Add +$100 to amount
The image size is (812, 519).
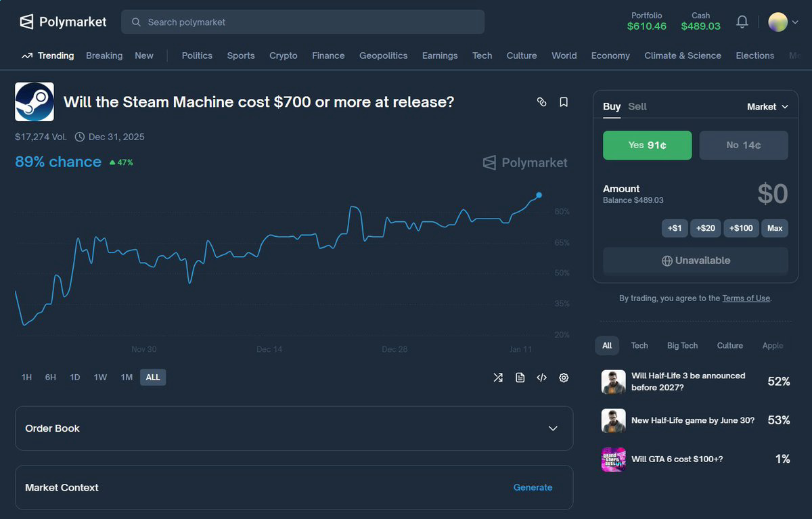coord(742,228)
